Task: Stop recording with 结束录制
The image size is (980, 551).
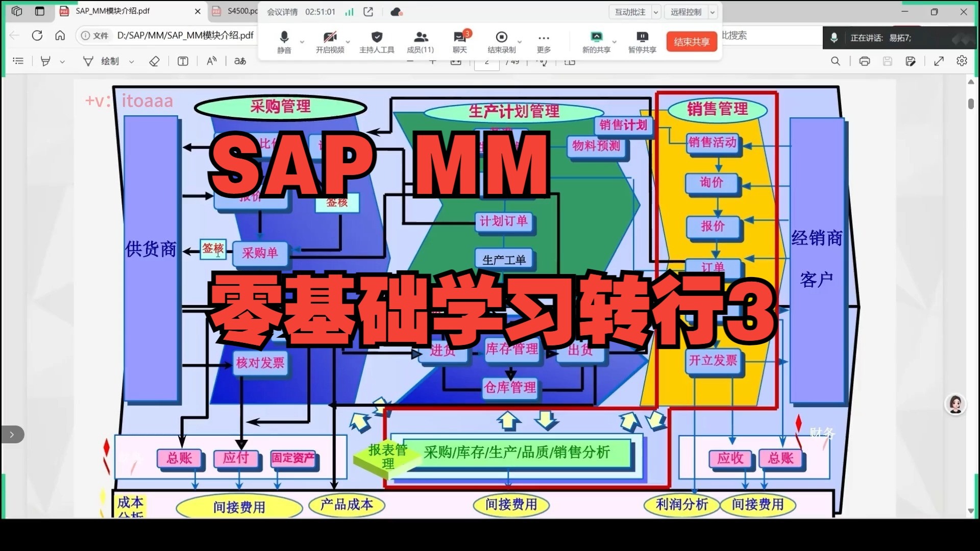Action: coord(501,41)
